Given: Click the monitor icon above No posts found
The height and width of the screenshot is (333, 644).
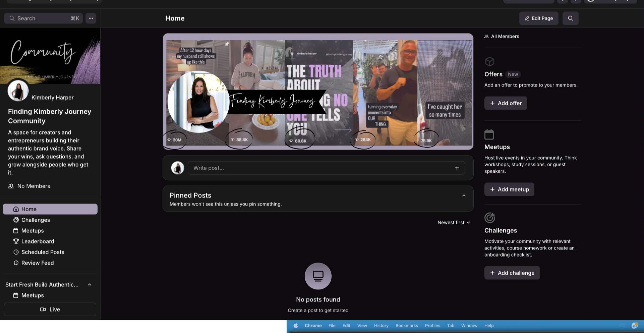Looking at the screenshot, I should (318, 276).
